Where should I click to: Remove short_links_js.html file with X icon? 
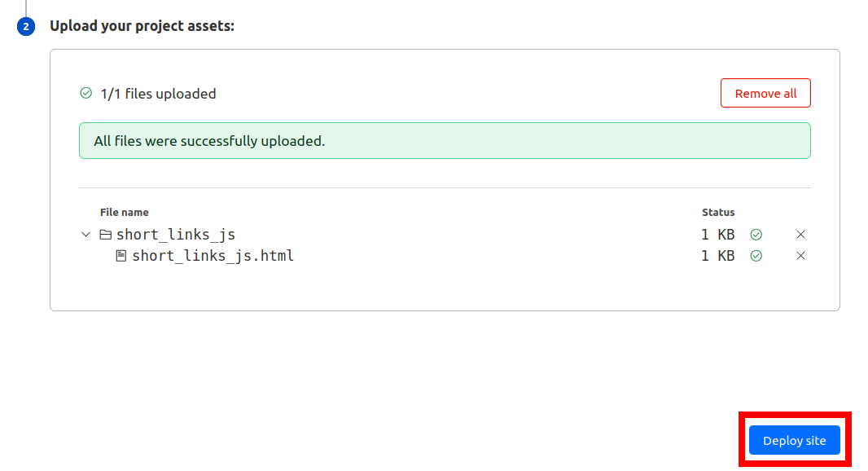click(x=800, y=255)
